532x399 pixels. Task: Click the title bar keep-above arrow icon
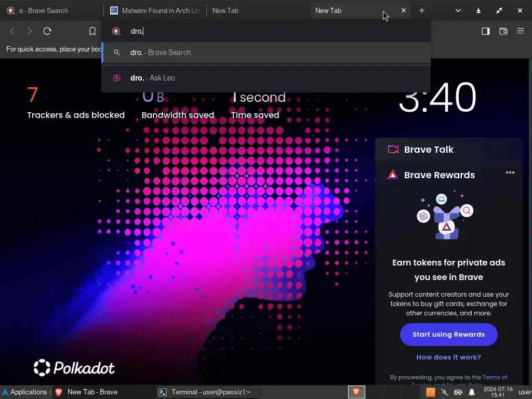[x=478, y=10]
